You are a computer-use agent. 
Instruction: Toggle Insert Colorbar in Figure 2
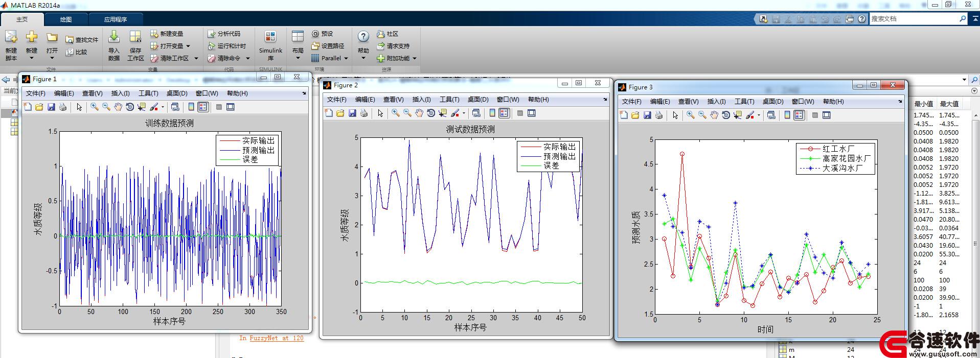tap(492, 113)
